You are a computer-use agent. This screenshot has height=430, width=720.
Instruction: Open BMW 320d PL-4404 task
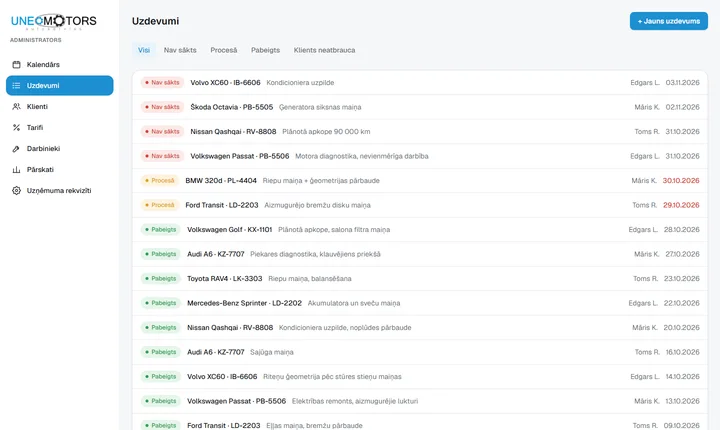click(x=420, y=181)
